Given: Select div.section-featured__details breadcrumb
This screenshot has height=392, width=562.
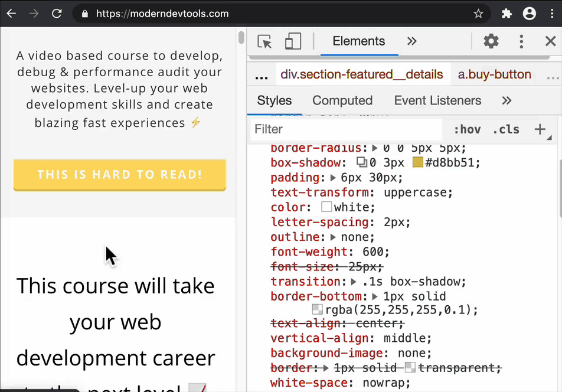Looking at the screenshot, I should [362, 74].
